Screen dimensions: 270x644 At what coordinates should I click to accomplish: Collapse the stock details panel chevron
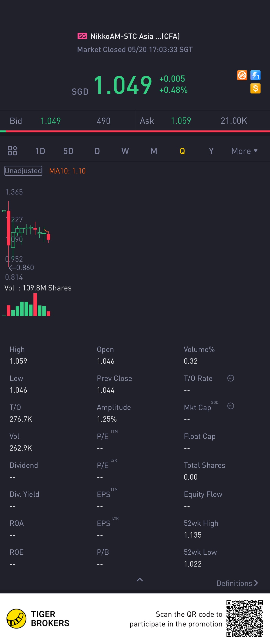140,580
